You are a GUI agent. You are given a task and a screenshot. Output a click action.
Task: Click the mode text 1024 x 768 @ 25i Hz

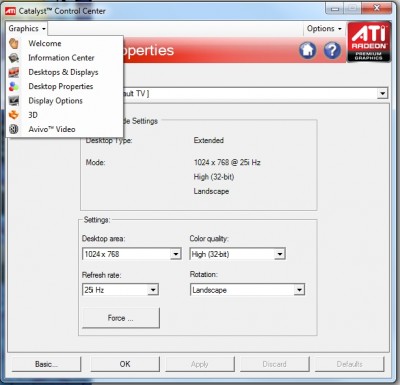227,163
